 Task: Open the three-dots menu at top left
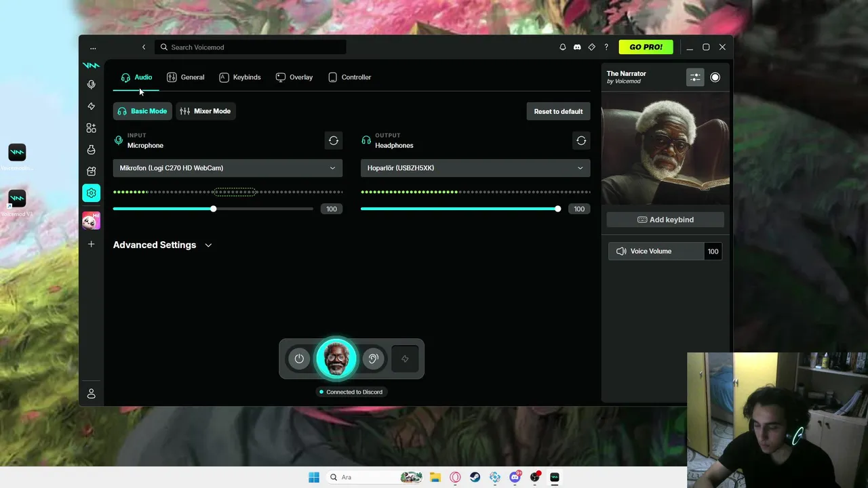point(93,47)
